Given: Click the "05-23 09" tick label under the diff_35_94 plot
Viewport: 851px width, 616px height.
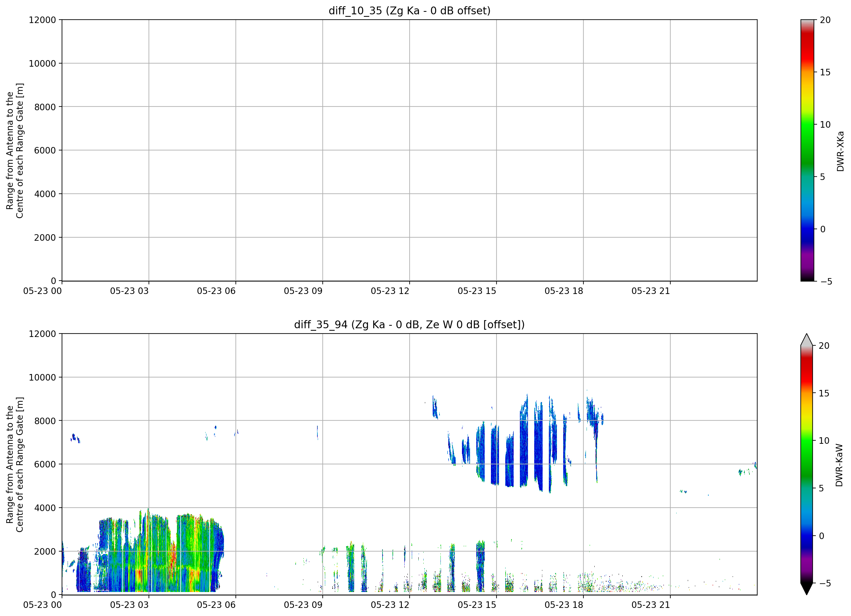Looking at the screenshot, I should point(303,605).
